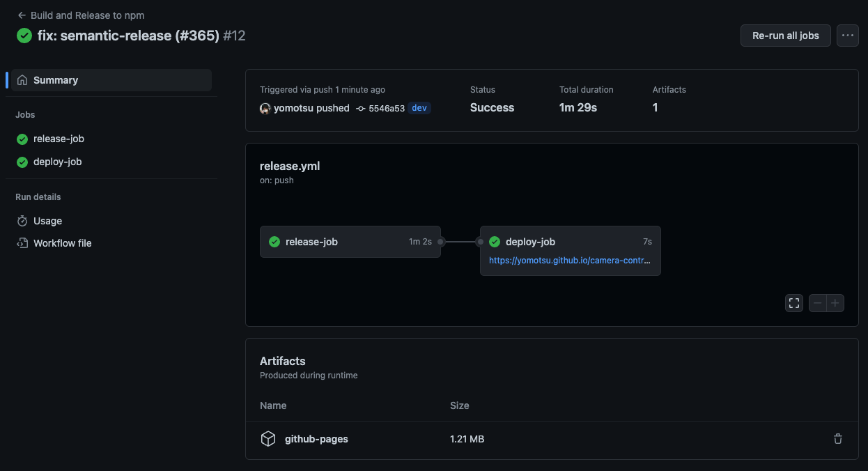Click the run number #12
This screenshot has width=868, height=471.
coord(234,36)
